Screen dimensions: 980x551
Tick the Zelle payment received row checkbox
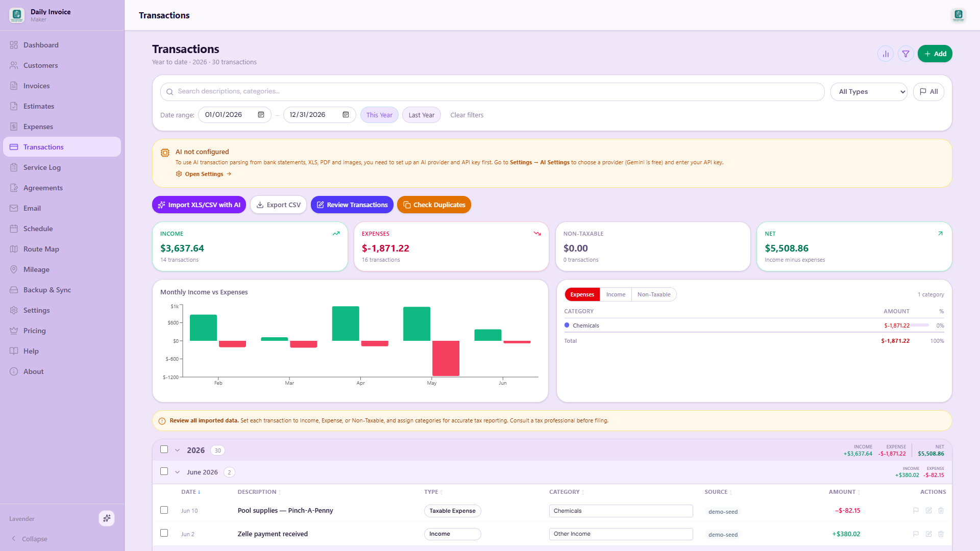tap(164, 533)
